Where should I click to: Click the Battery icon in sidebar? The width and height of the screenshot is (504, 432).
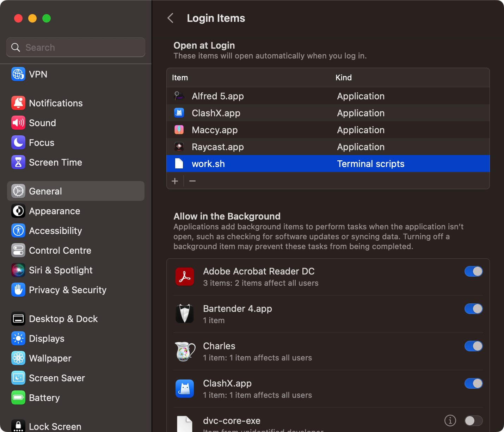pos(18,398)
